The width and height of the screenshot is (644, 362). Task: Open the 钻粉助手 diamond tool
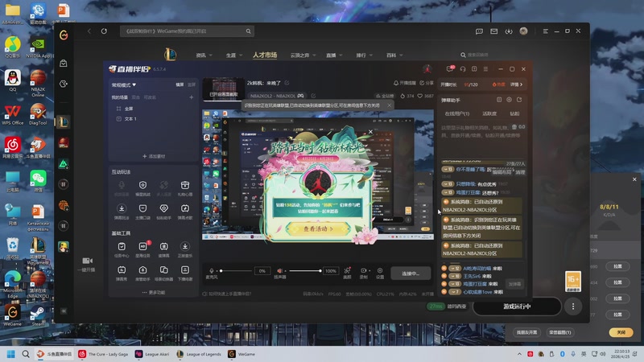click(164, 212)
